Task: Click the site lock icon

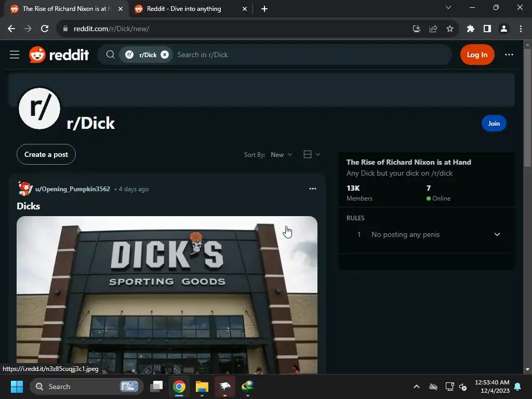Action: pyautogui.click(x=65, y=29)
